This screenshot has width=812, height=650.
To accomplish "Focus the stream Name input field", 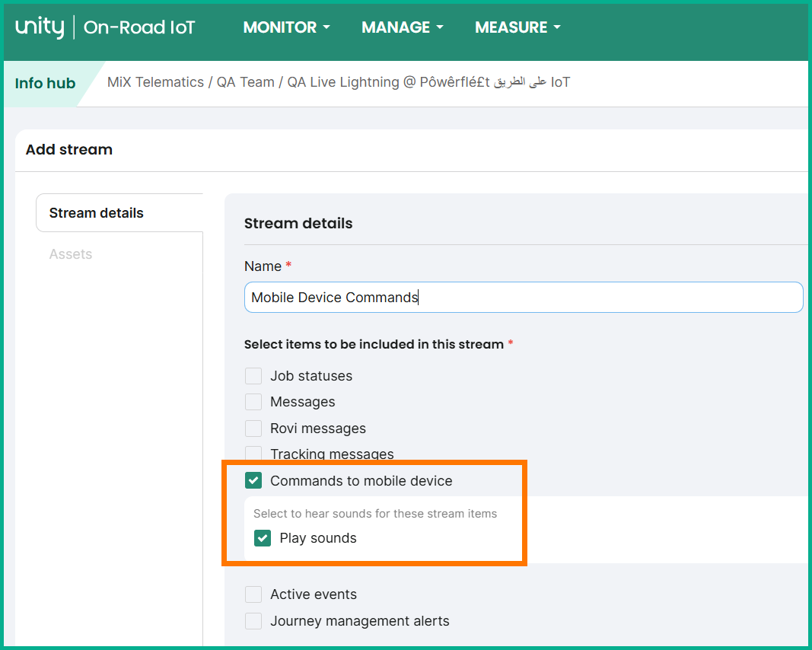I will (x=524, y=298).
